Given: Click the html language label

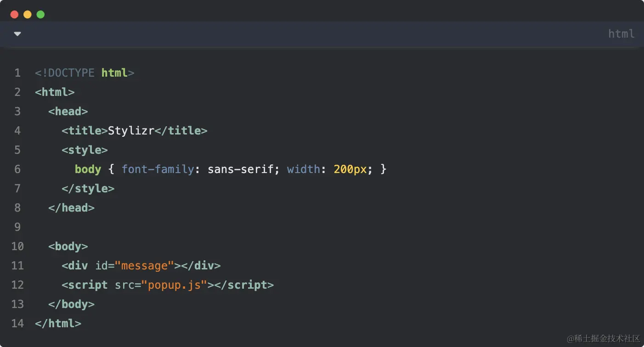Looking at the screenshot, I should pyautogui.click(x=621, y=34).
